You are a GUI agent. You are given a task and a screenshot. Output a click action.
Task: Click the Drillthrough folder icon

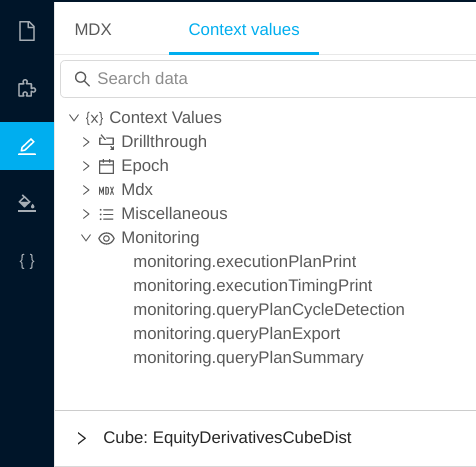click(106, 142)
